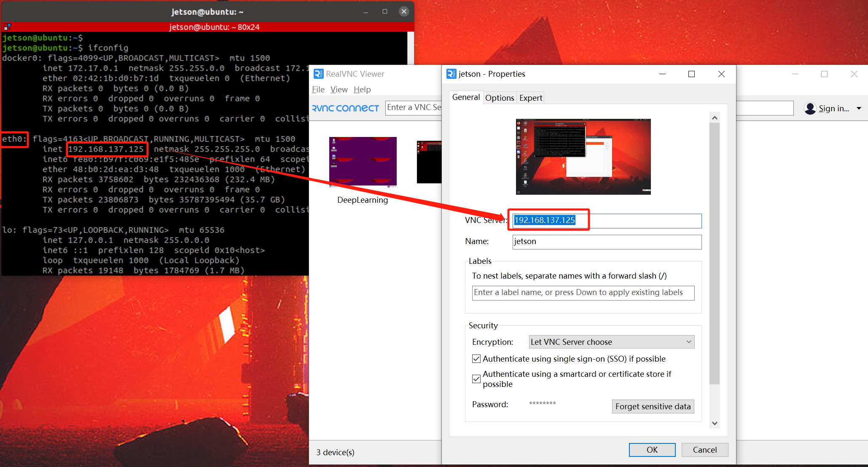Click the docker0 interface line in terminal
The width and height of the screenshot is (868, 467).
tap(136, 58)
